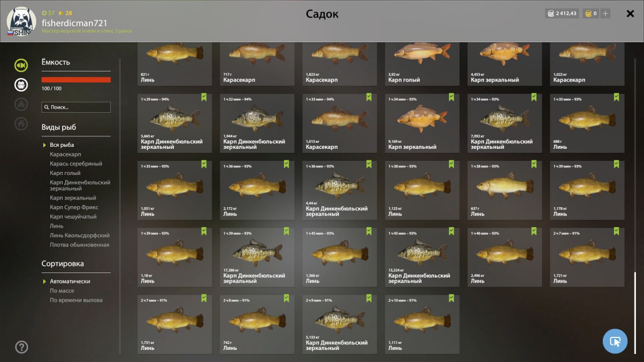Open the help question mark icon

[x=22, y=347]
